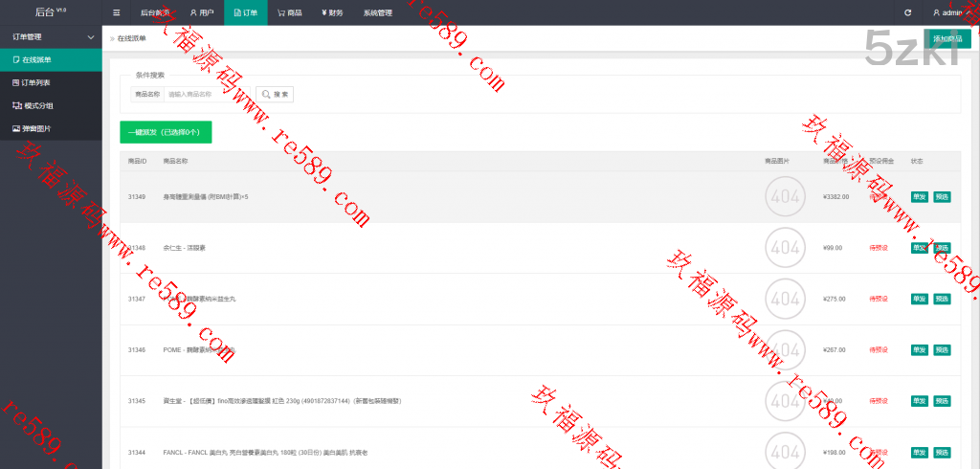
Task: Click the magnifier 搜索 search button
Action: click(274, 94)
